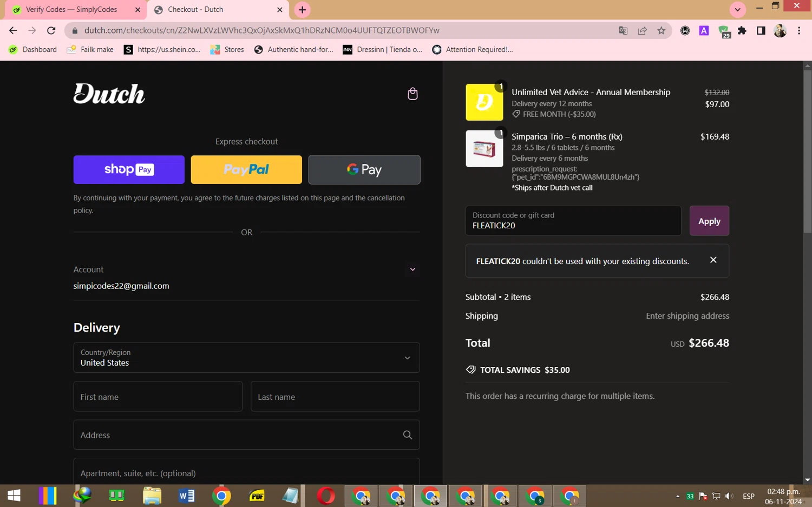Screen dimensions: 812x507
Task: Go back to the previous page
Action: [13, 30]
